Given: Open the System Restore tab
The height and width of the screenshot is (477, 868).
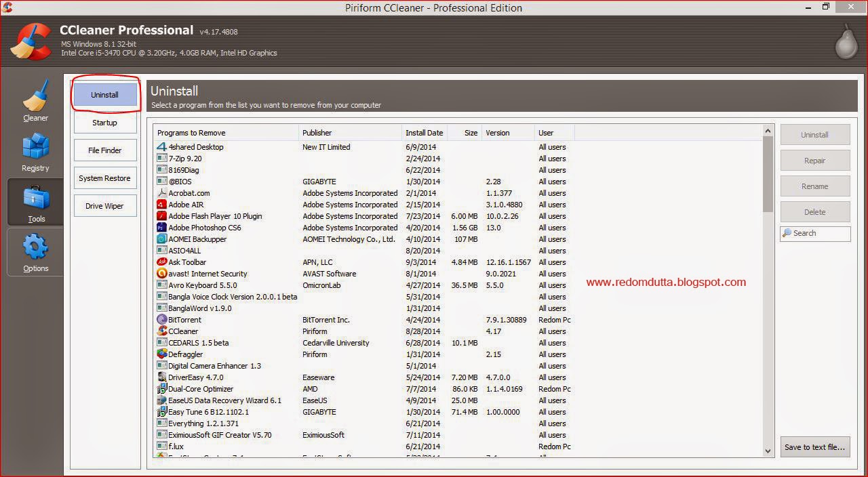Looking at the screenshot, I should [x=105, y=178].
